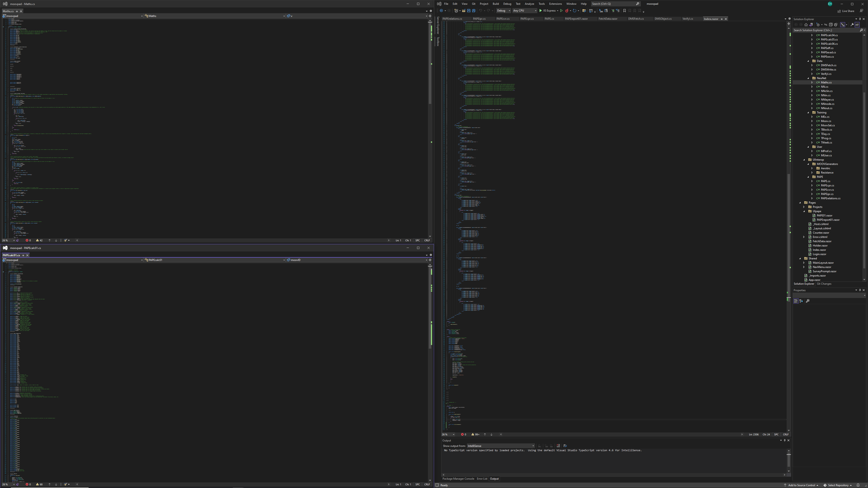Viewport: 868px width, 488px height.
Task: Open the Show output from IntelliSense dropdown
Action: [501, 446]
